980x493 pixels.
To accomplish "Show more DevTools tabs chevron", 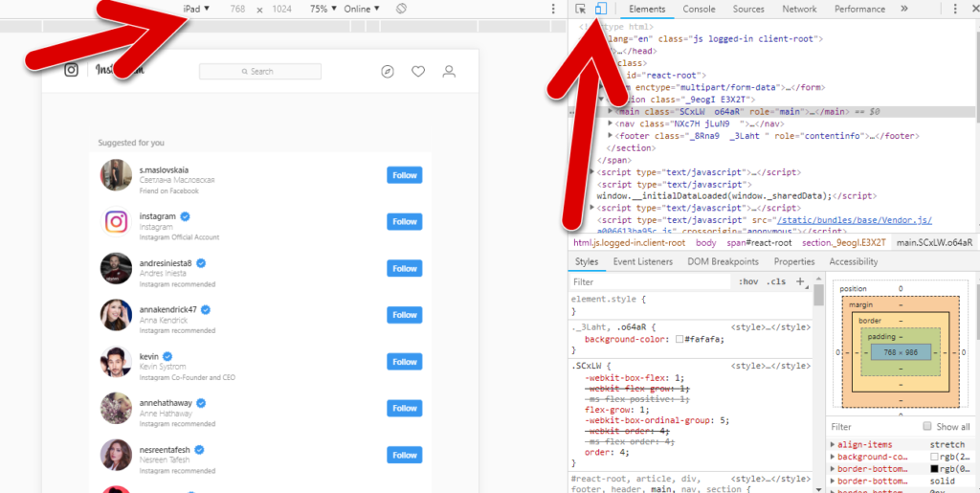I will pos(903,9).
